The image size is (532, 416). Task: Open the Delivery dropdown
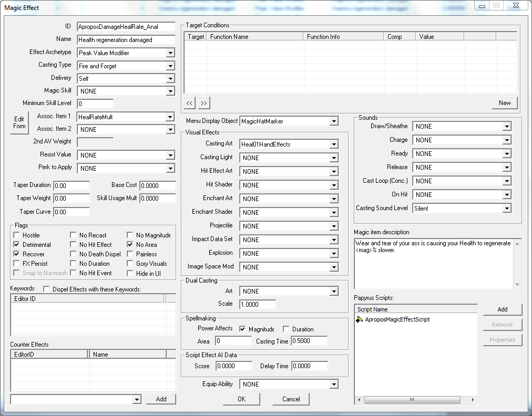[x=170, y=79]
